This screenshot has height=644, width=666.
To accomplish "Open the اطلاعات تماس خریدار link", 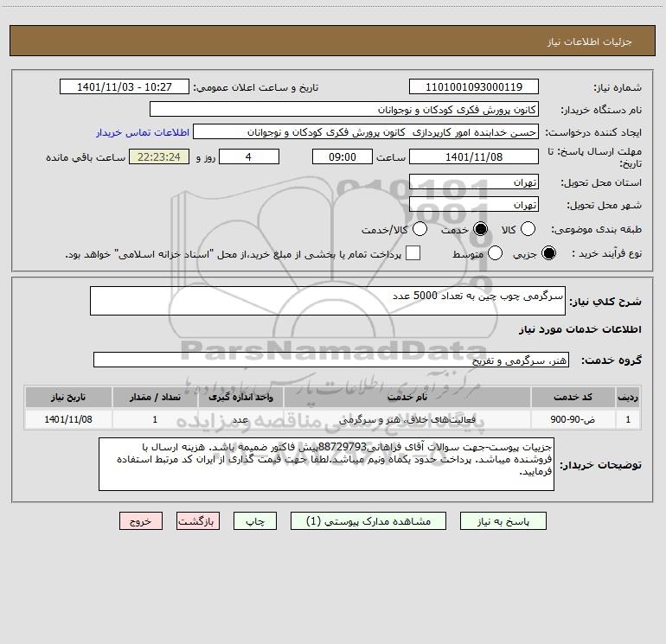I will 143,132.
